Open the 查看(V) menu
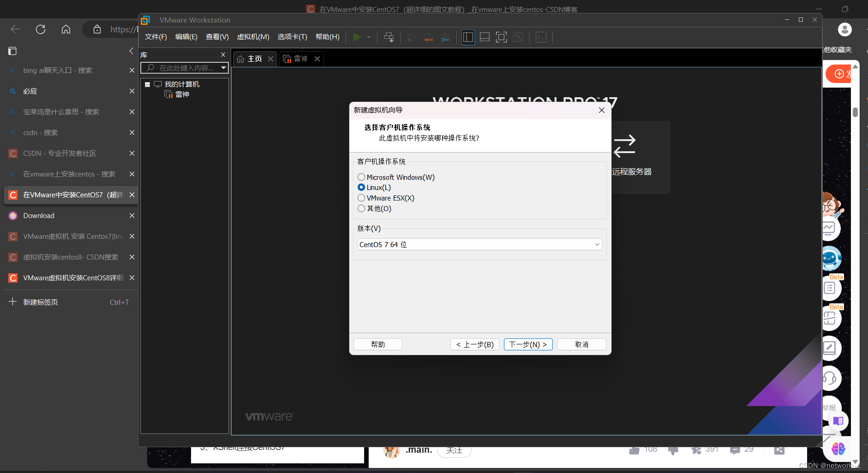Viewport: 868px width, 473px height. 217,37
